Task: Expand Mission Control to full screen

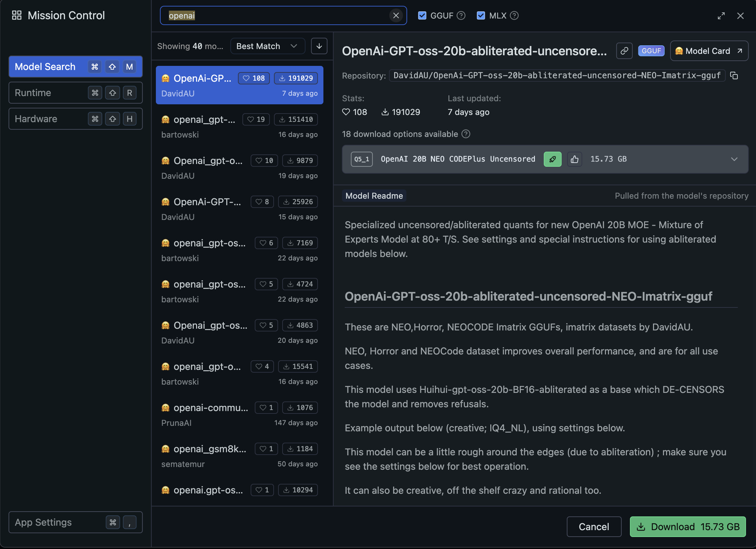Action: 721,16
